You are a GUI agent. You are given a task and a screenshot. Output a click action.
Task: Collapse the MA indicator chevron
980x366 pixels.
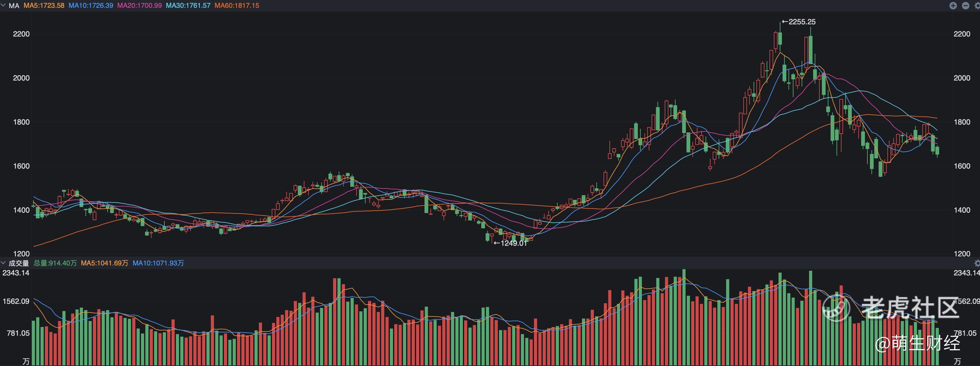pos(3,5)
